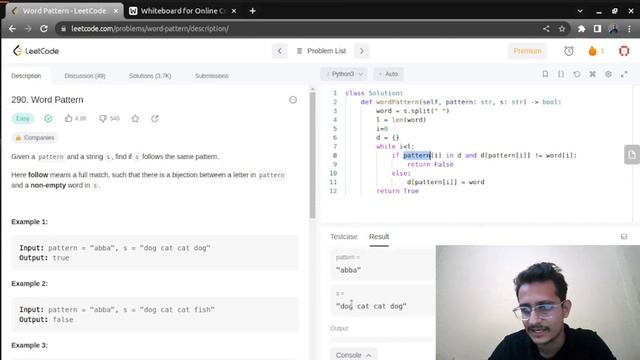Collapse the result panel icon
The image size is (640, 360).
(624, 237)
